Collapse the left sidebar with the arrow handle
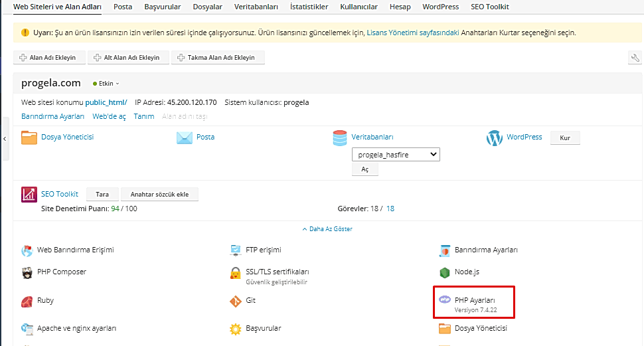The height and width of the screenshot is (346, 644). click(x=5, y=139)
